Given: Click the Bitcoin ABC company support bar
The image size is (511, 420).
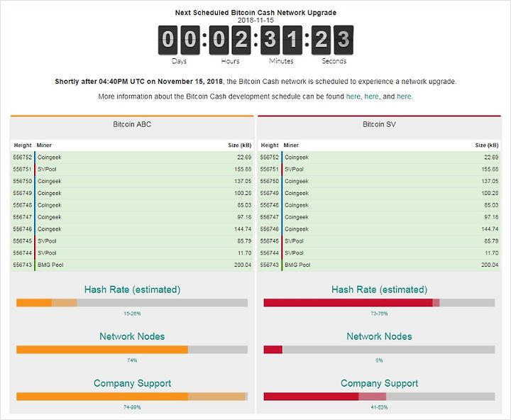Looking at the screenshot, I should click(x=132, y=397).
